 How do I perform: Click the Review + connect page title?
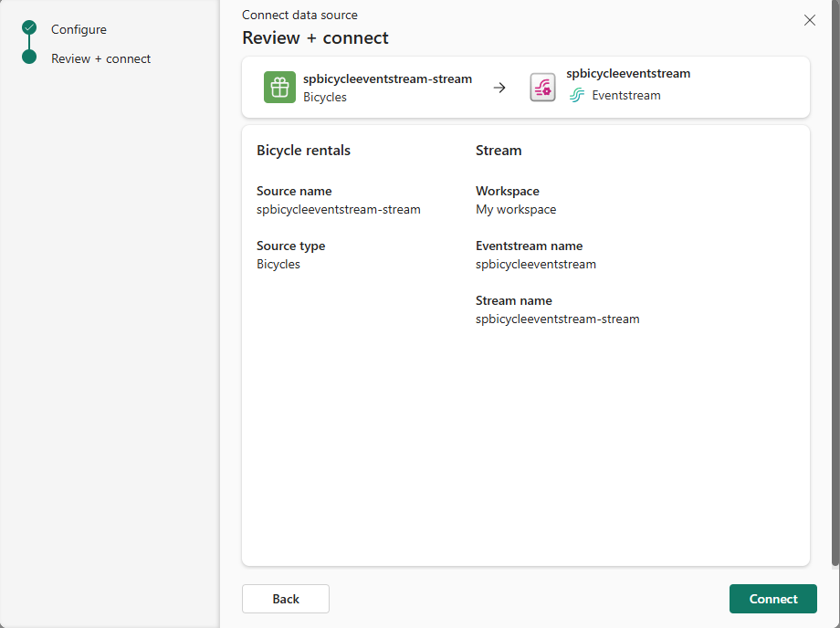(x=316, y=38)
